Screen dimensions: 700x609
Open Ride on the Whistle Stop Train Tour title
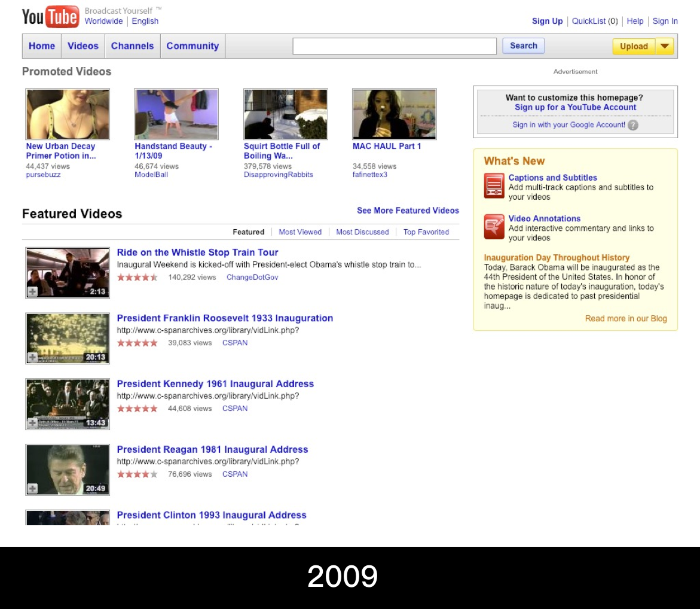click(x=197, y=252)
